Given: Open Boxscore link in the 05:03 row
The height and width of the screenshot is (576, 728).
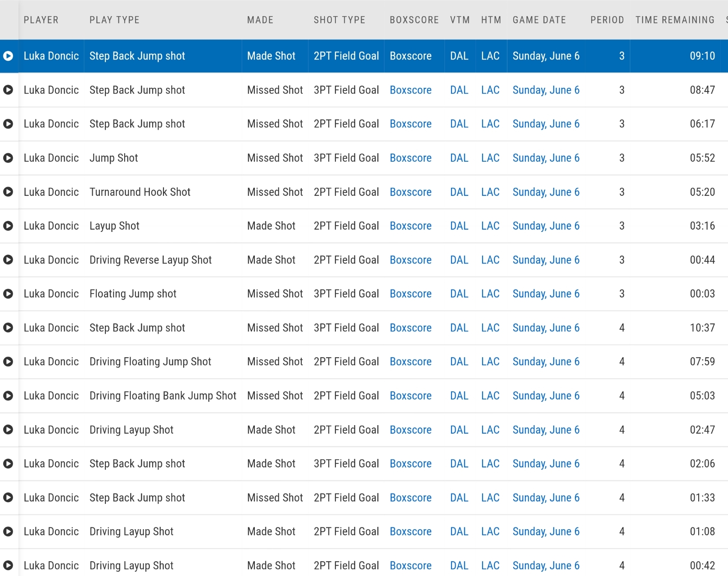Looking at the screenshot, I should coord(411,396).
